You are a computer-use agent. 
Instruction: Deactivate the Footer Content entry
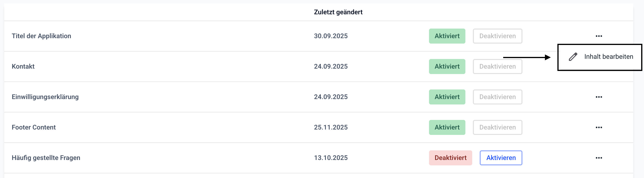coord(497,128)
